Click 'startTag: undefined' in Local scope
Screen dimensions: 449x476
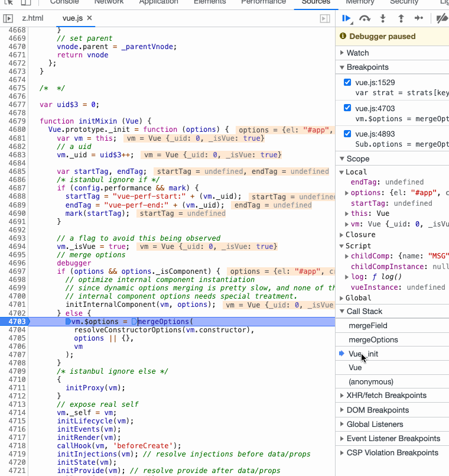point(391,203)
